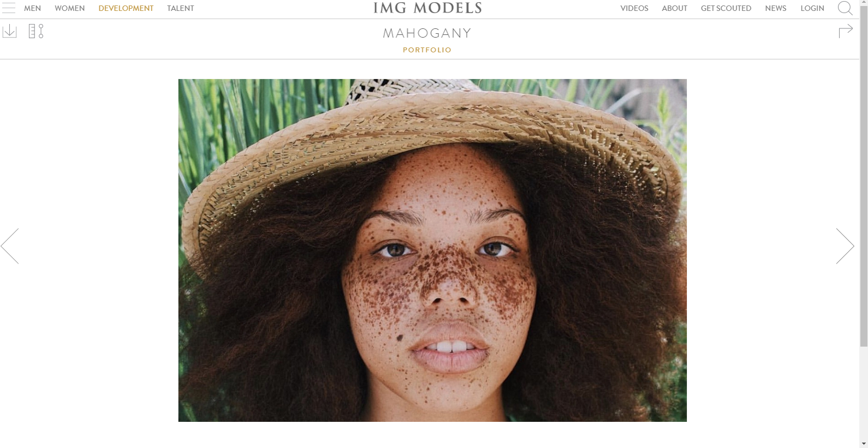The width and height of the screenshot is (868, 448).
Task: Open the VIDEOS link
Action: pyautogui.click(x=634, y=8)
